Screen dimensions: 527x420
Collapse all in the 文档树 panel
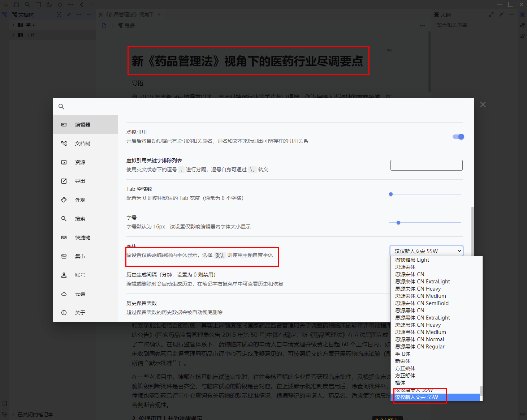click(69, 14)
